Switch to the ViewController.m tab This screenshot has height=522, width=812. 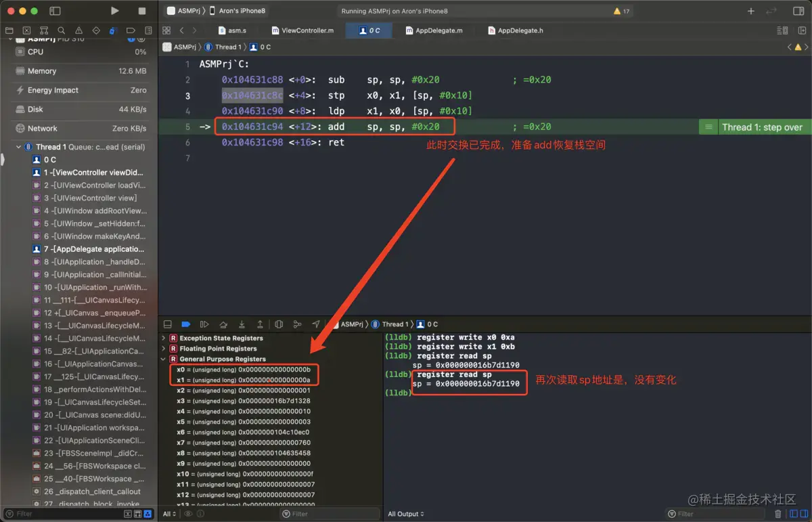tap(302, 30)
